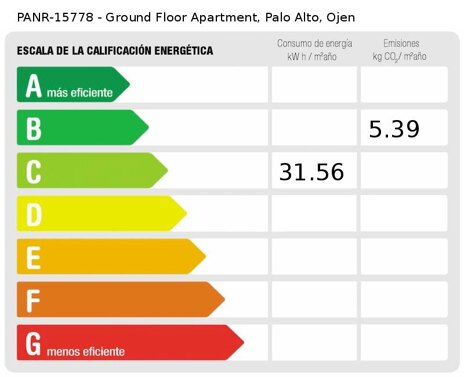Click the PANR-15778 property title text
Screen dimensions: 464x377
186,17
